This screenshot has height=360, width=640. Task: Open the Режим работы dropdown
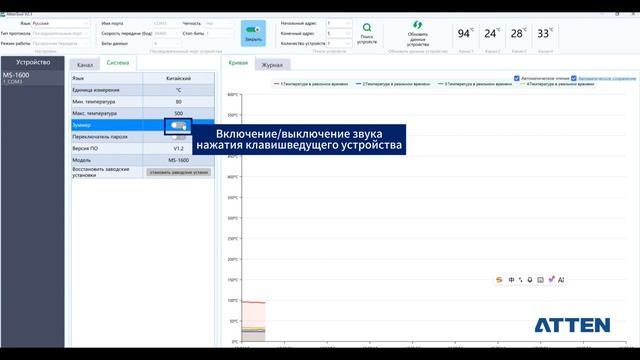pyautogui.click(x=60, y=43)
